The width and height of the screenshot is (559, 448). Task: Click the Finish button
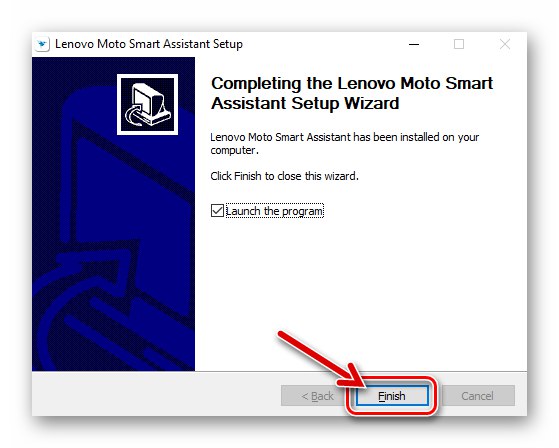click(392, 396)
